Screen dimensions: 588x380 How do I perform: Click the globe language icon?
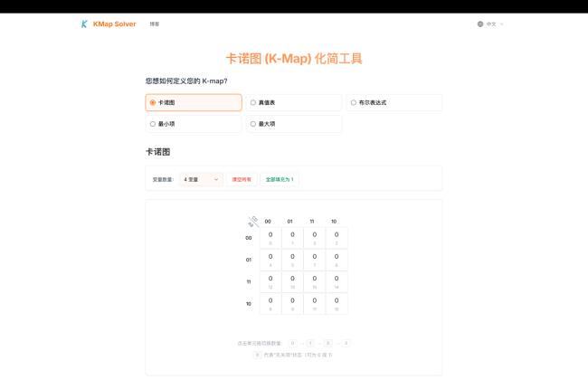[x=480, y=24]
